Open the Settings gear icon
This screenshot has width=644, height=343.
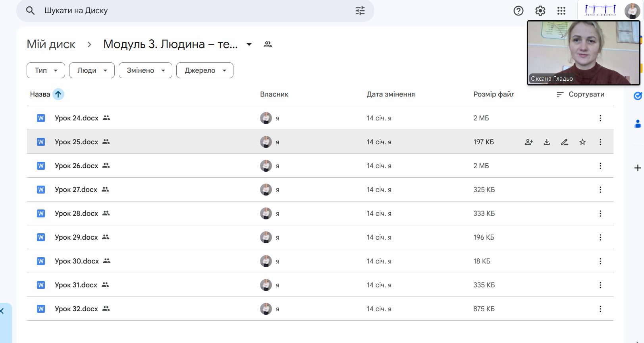click(540, 11)
